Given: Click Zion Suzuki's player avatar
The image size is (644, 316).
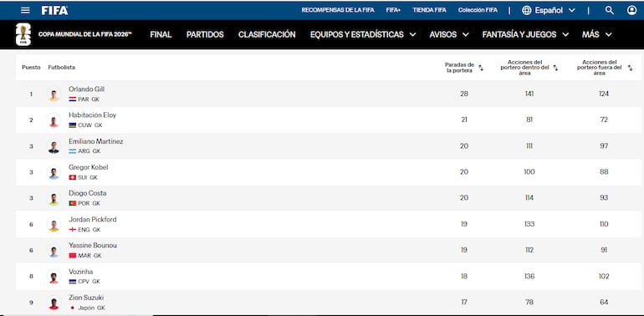Looking at the screenshot, I should [x=54, y=303].
